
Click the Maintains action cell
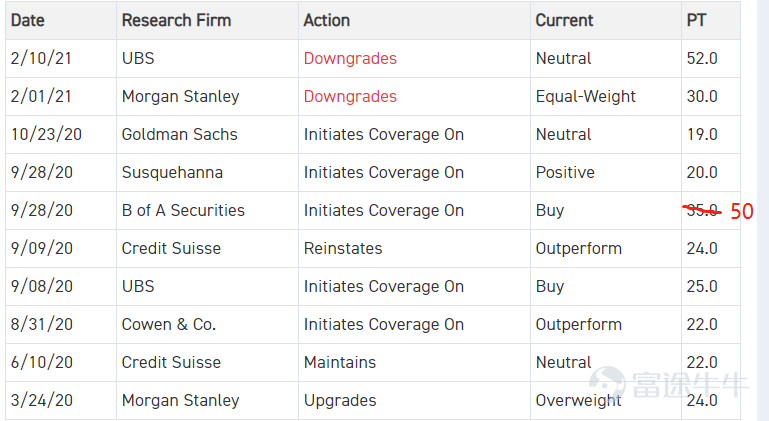414,362
